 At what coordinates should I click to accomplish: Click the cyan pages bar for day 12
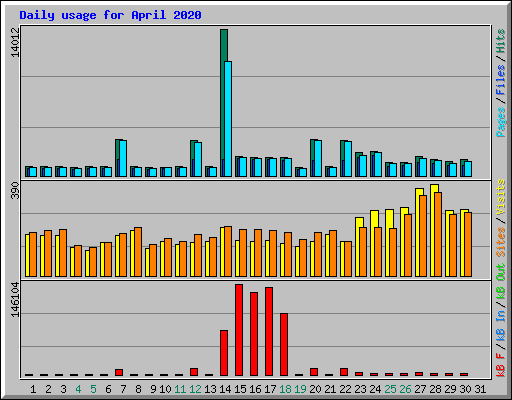[198, 159]
